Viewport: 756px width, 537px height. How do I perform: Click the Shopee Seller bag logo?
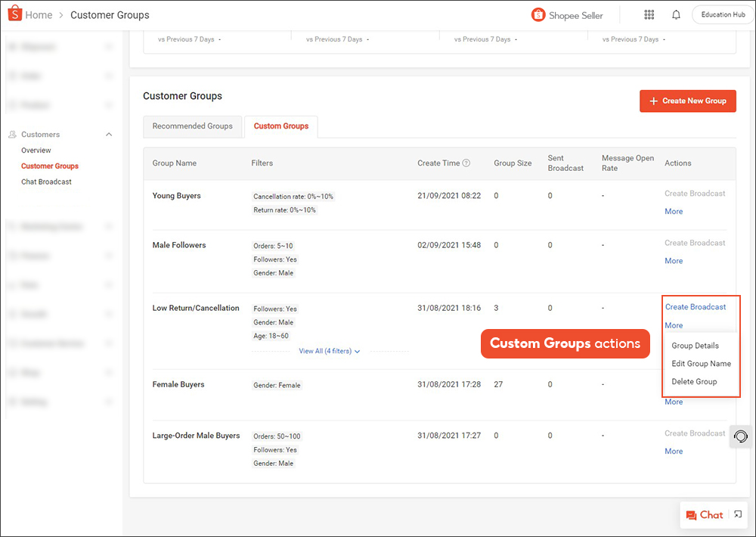tap(538, 15)
